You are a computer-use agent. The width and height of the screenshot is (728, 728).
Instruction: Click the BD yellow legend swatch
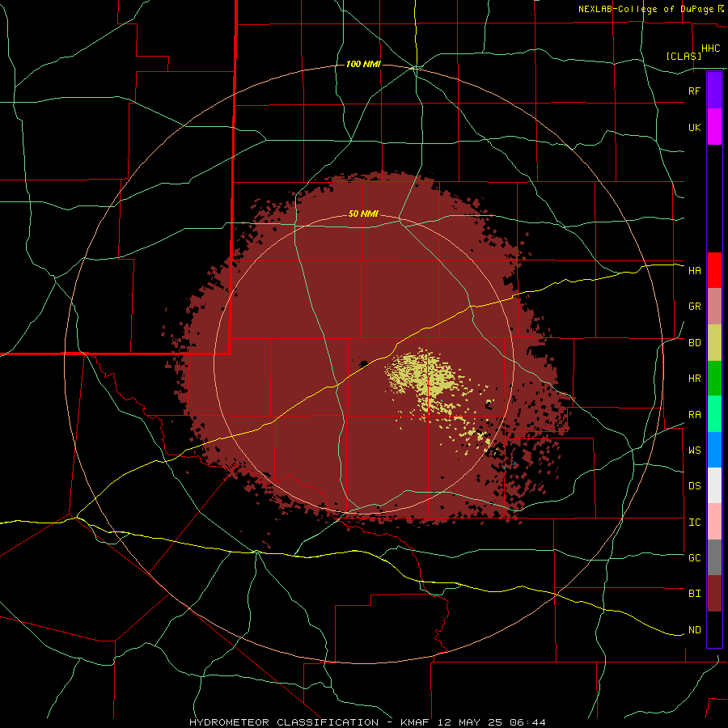(x=714, y=342)
